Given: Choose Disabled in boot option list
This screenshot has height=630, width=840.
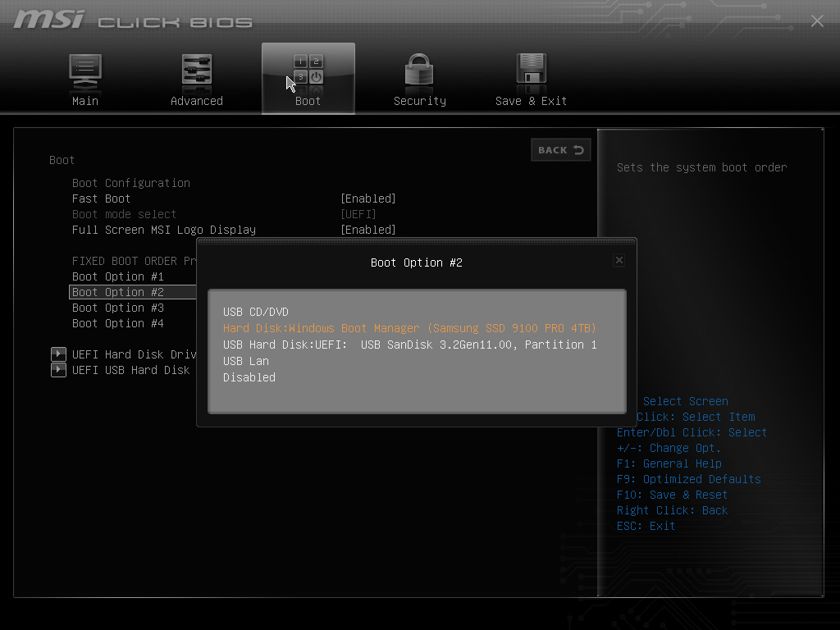Looking at the screenshot, I should (x=249, y=377).
